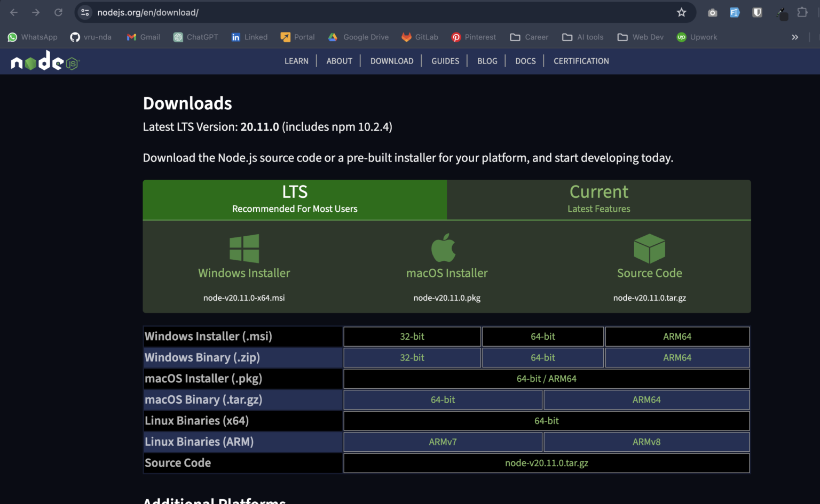Select the Windows Installer download icon
This screenshot has width=820, height=504.
click(244, 248)
